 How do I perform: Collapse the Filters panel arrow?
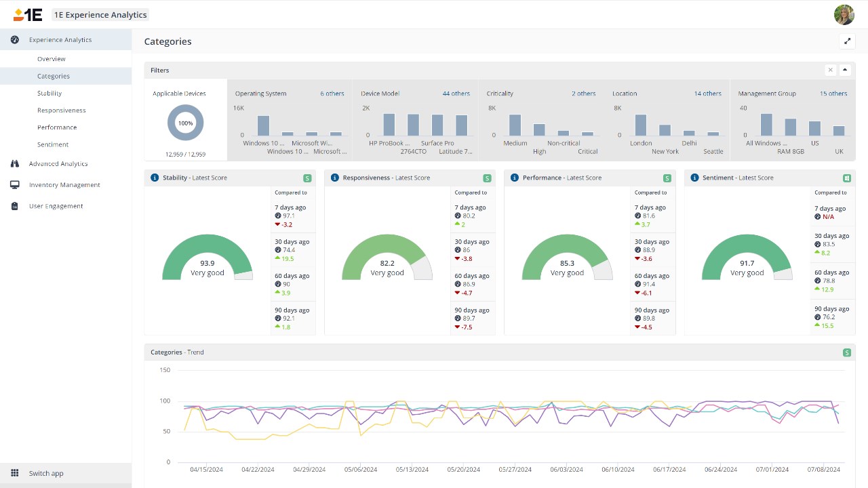[x=845, y=70]
